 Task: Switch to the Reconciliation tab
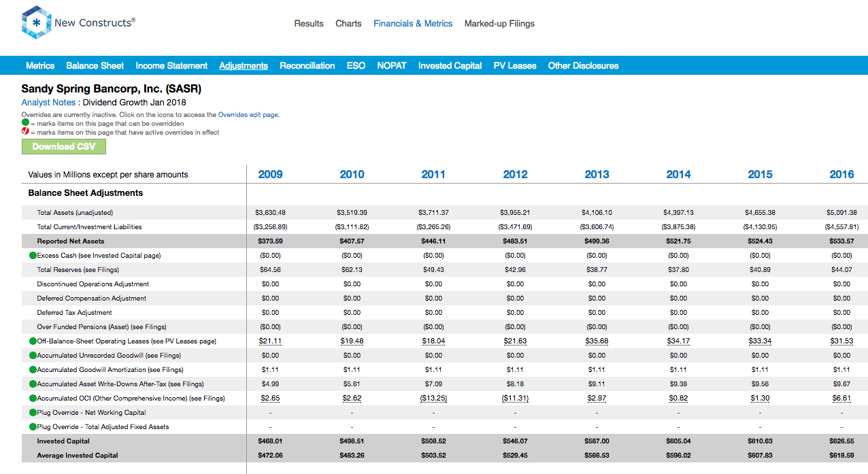[x=307, y=66]
